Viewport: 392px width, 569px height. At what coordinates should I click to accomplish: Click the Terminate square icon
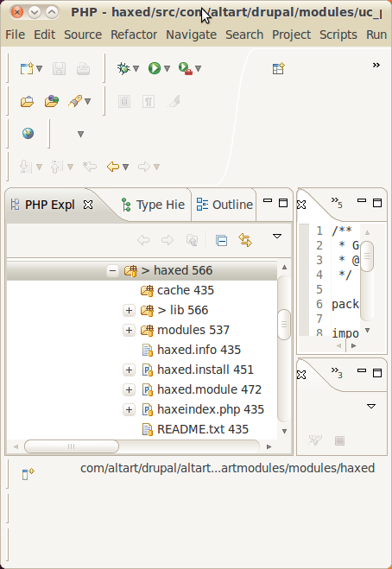339,441
